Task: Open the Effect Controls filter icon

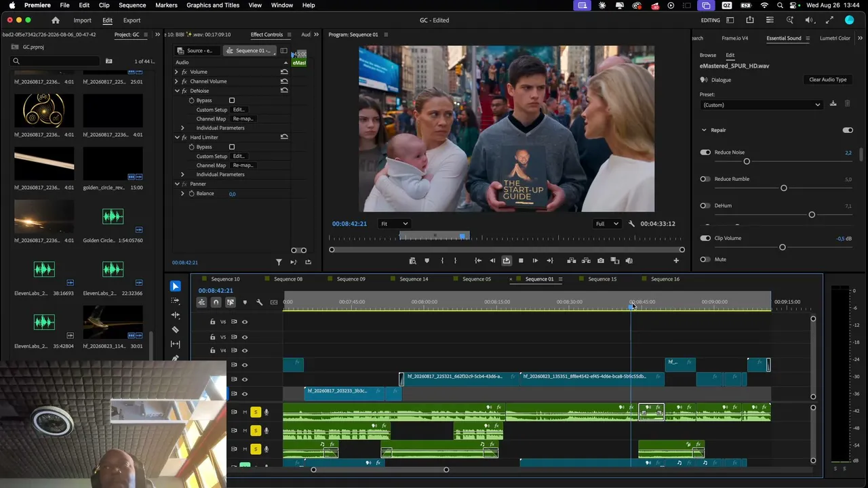Action: click(x=279, y=262)
